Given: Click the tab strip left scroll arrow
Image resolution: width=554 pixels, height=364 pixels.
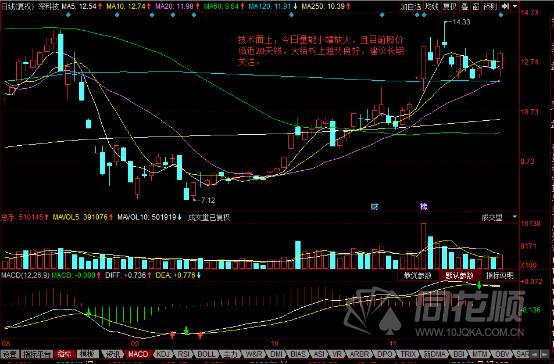Looking at the screenshot, I should [x=534, y=354].
